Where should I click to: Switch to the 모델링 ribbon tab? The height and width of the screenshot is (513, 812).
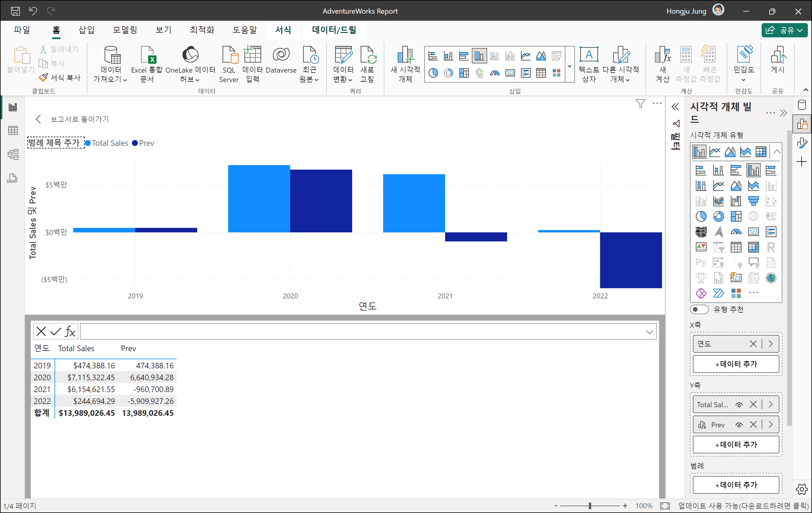point(125,30)
